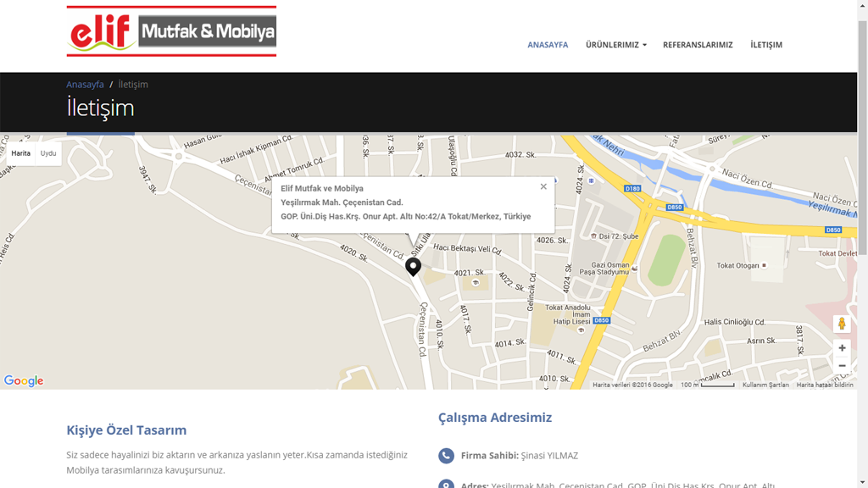Click the Tokat Otogarı map label
This screenshot has height=488, width=868.
click(738, 265)
